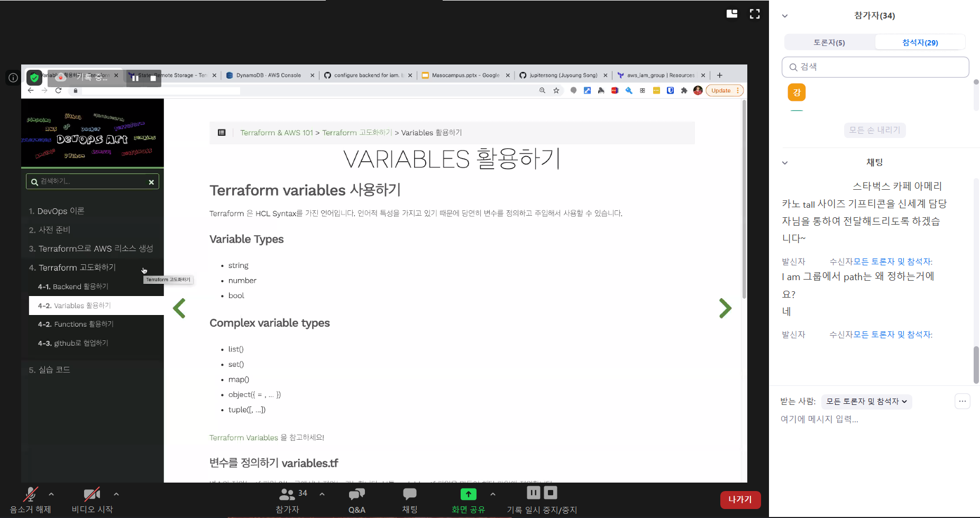Unmute the microphone (음소거 해제)
The height and width of the screenshot is (518, 980).
coord(30,495)
